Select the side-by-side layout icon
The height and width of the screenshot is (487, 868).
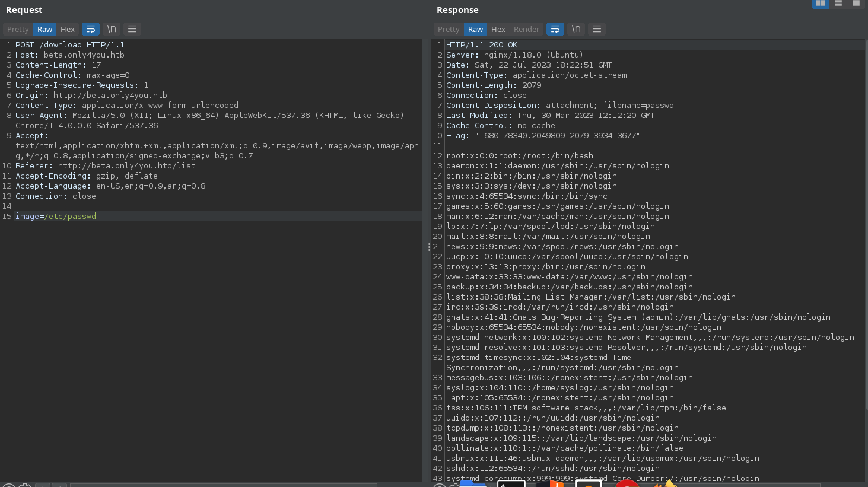pyautogui.click(x=821, y=4)
